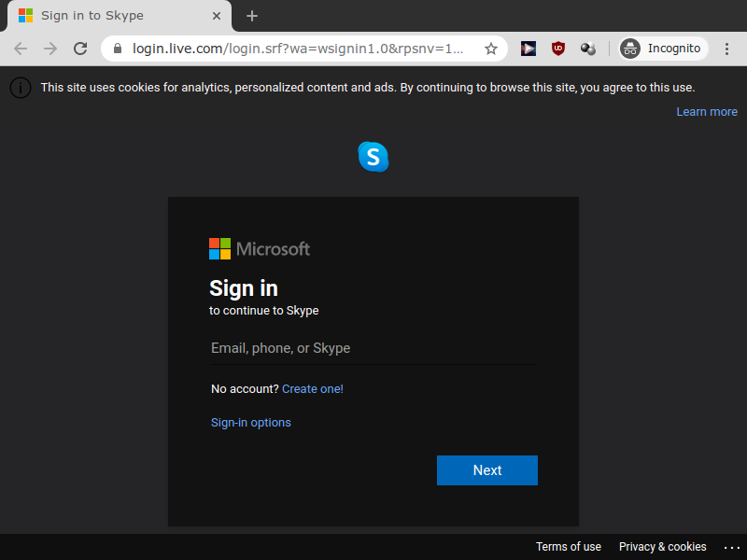Click the browser forward arrow
This screenshot has width=747, height=560.
click(x=50, y=49)
